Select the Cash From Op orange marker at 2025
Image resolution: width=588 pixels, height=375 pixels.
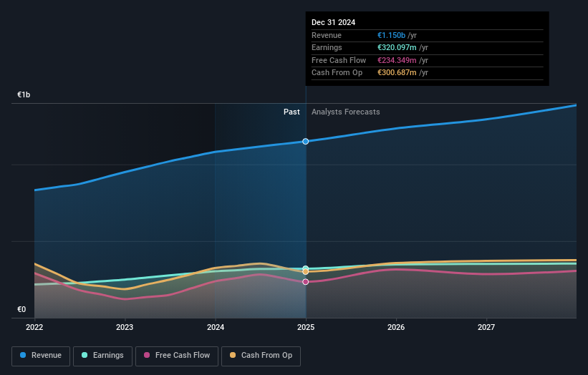click(306, 272)
